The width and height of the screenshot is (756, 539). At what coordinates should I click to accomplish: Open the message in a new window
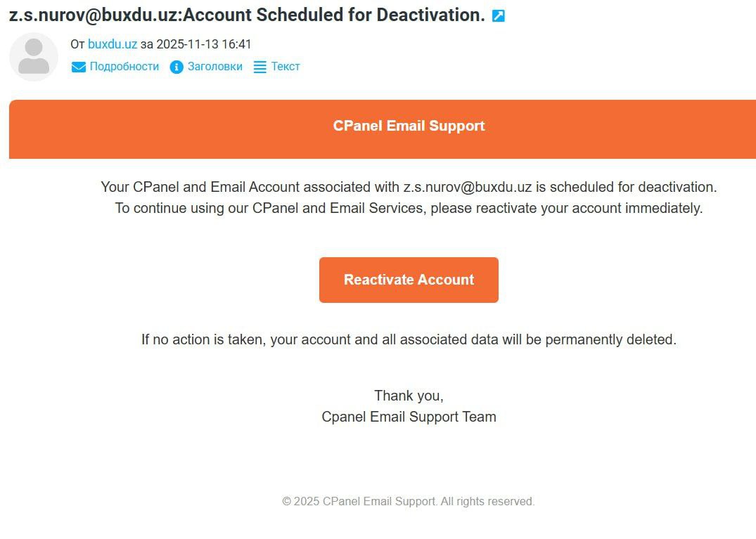pos(498,15)
